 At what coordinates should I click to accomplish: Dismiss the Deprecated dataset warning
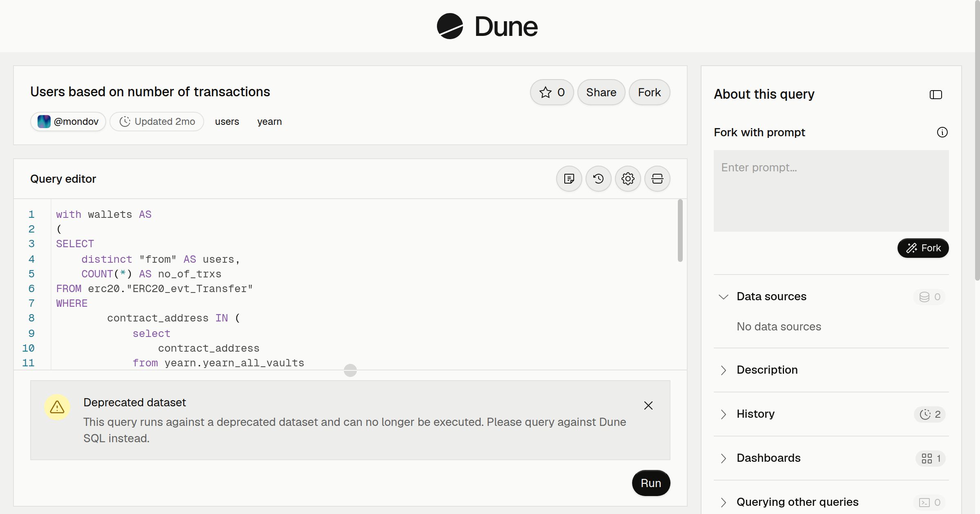(648, 405)
